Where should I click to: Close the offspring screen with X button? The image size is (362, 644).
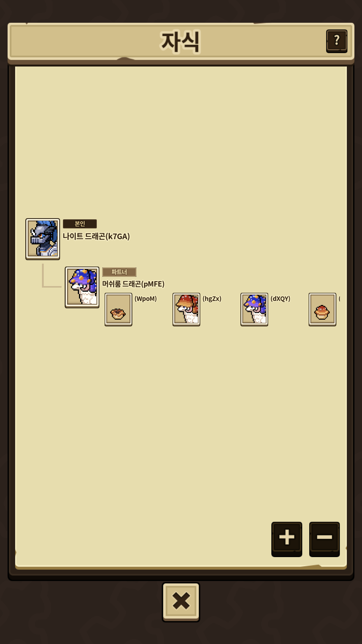(181, 602)
